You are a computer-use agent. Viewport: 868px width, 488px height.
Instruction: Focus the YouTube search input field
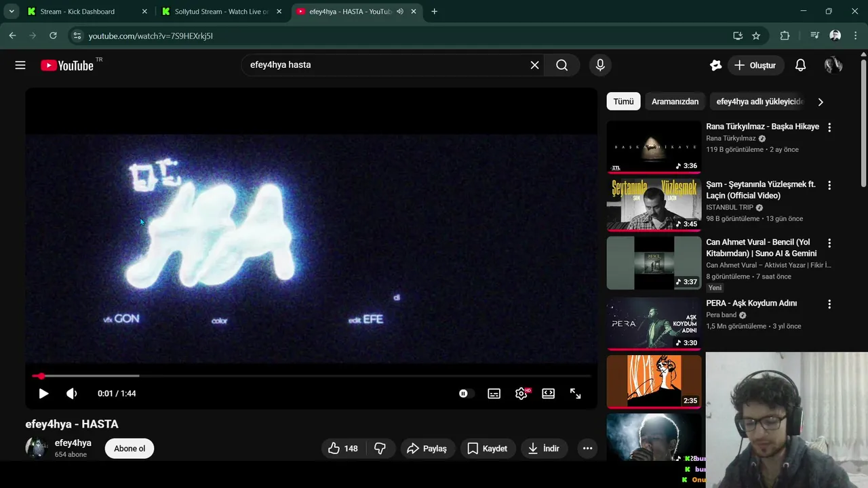coord(387,65)
